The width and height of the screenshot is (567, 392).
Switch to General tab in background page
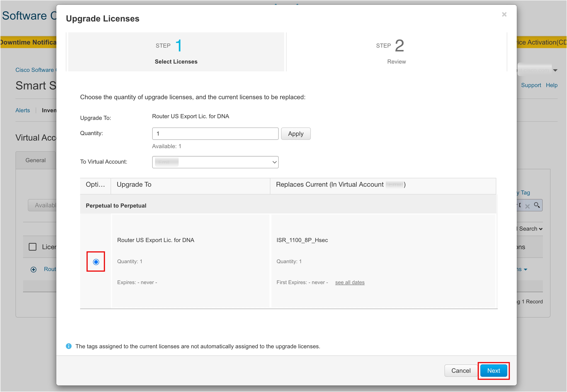point(36,160)
